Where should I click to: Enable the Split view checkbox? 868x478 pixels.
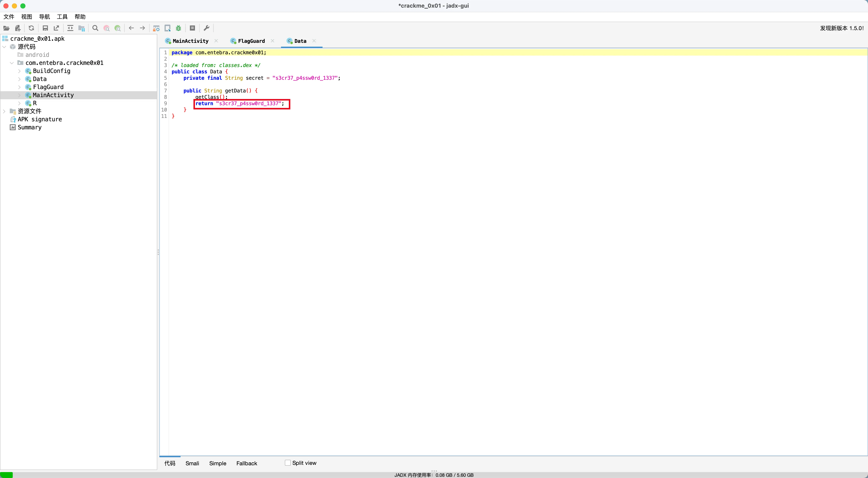(288, 463)
